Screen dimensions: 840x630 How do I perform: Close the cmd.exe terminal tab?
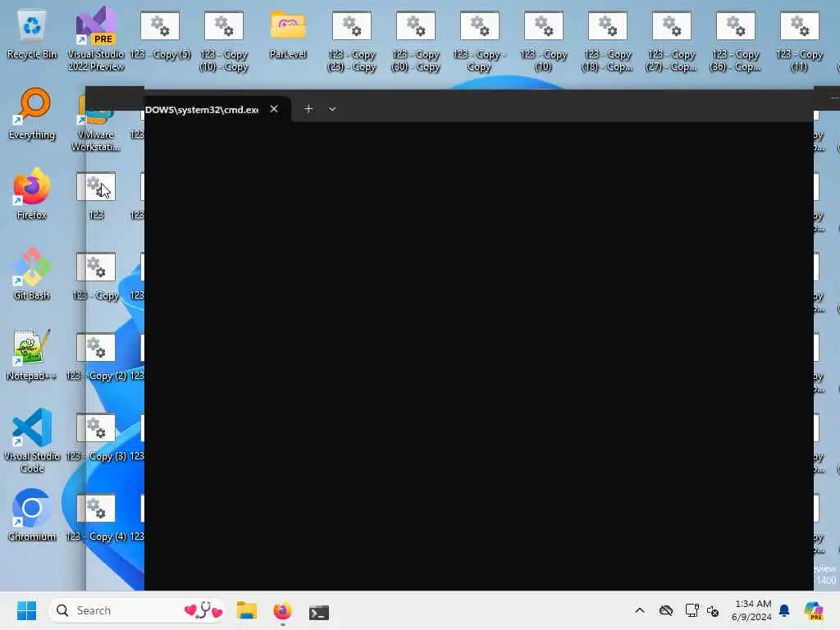click(274, 109)
